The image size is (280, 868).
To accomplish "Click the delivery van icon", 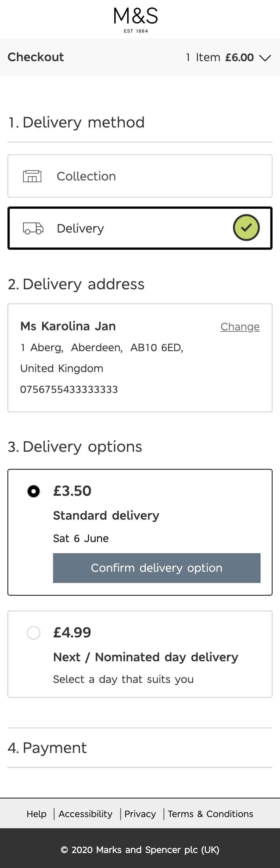I will tap(33, 228).
